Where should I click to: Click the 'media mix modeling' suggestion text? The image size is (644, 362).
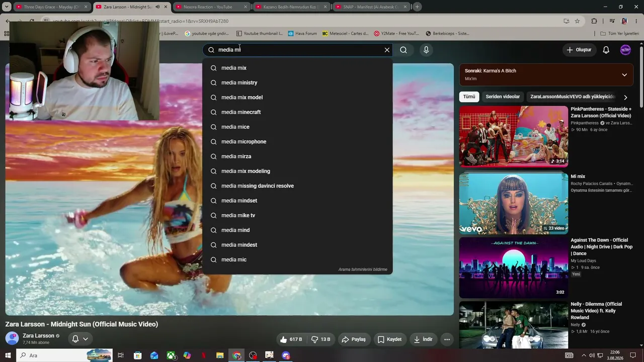[x=246, y=171]
